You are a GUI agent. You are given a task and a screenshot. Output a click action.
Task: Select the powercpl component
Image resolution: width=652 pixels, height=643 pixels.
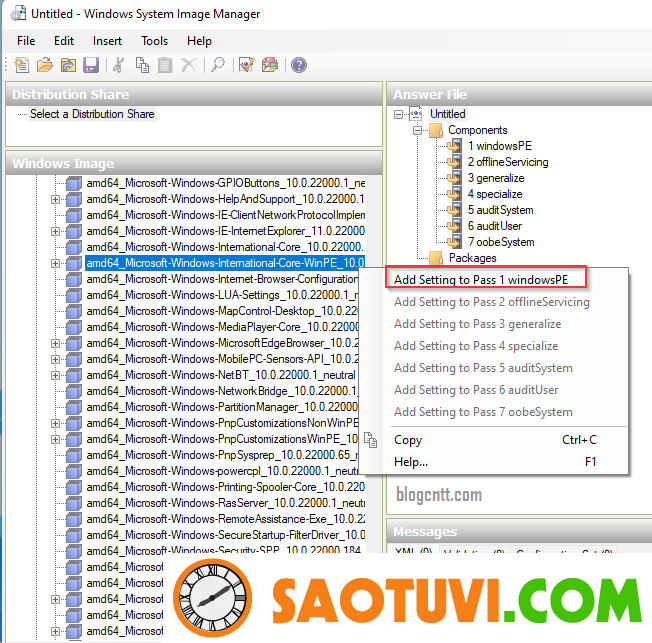click(222, 471)
